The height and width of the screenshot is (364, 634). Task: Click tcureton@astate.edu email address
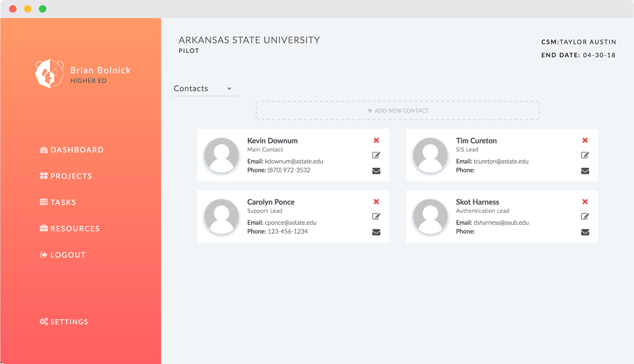501,161
